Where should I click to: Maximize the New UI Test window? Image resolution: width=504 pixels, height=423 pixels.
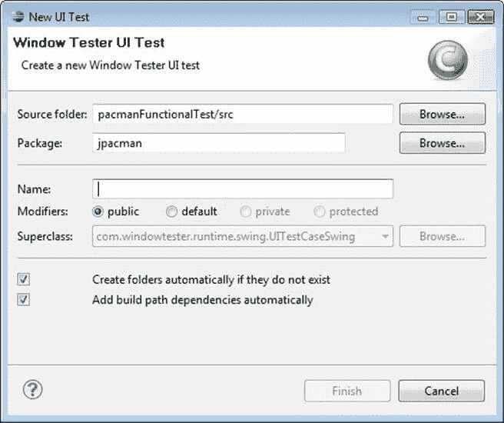(452, 17)
